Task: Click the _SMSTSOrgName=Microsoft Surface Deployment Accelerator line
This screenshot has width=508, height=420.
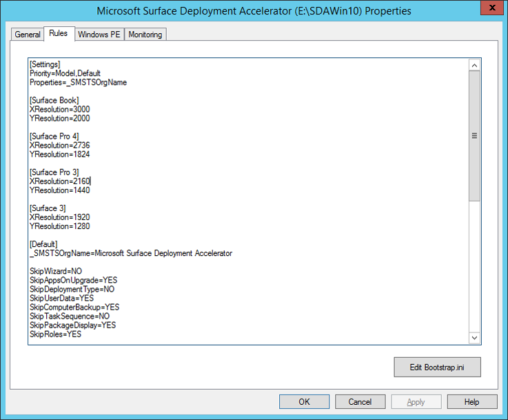Action: [131, 253]
